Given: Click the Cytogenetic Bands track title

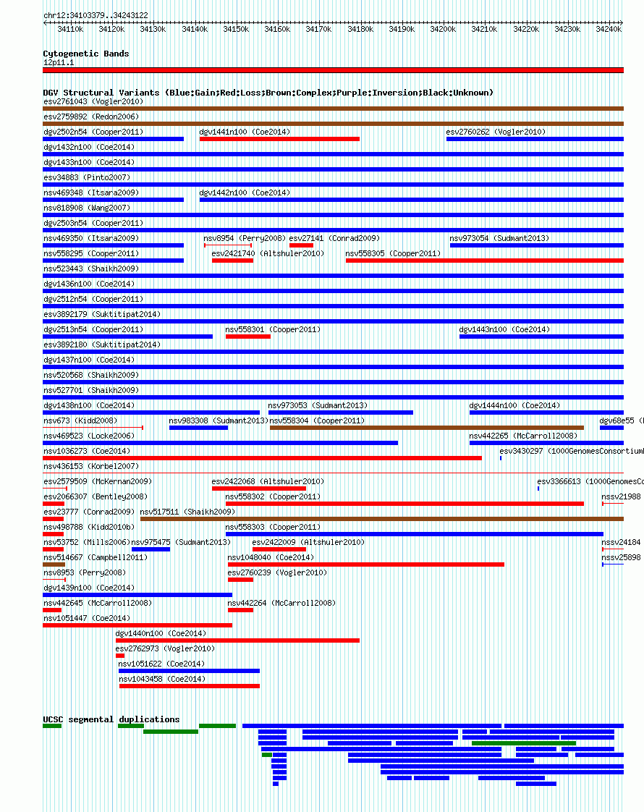Looking at the screenshot, I should click(x=86, y=54).
